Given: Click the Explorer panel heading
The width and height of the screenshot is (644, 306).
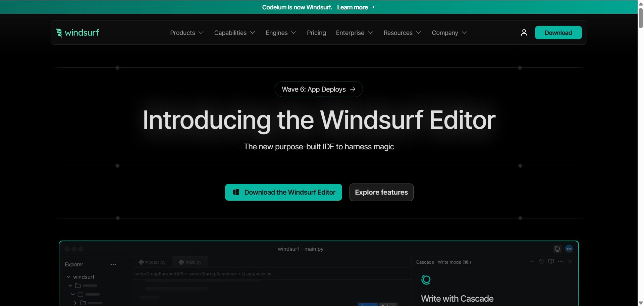Looking at the screenshot, I should (x=74, y=264).
